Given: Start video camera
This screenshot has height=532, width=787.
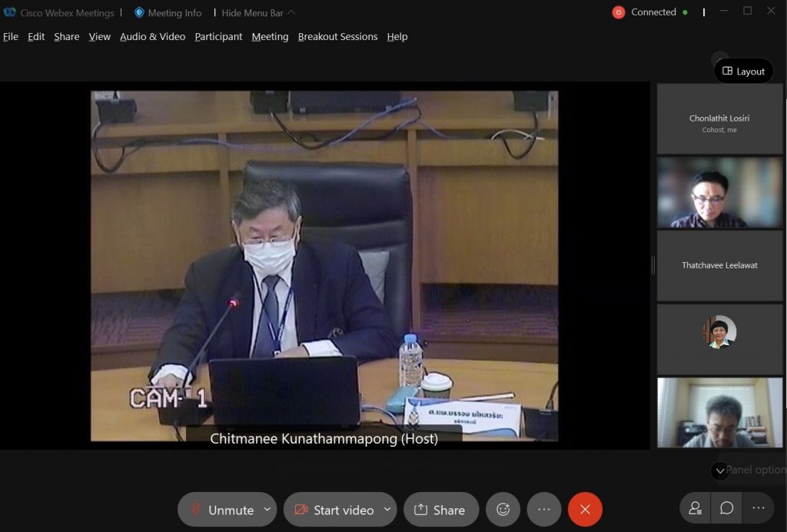Looking at the screenshot, I should pos(334,510).
